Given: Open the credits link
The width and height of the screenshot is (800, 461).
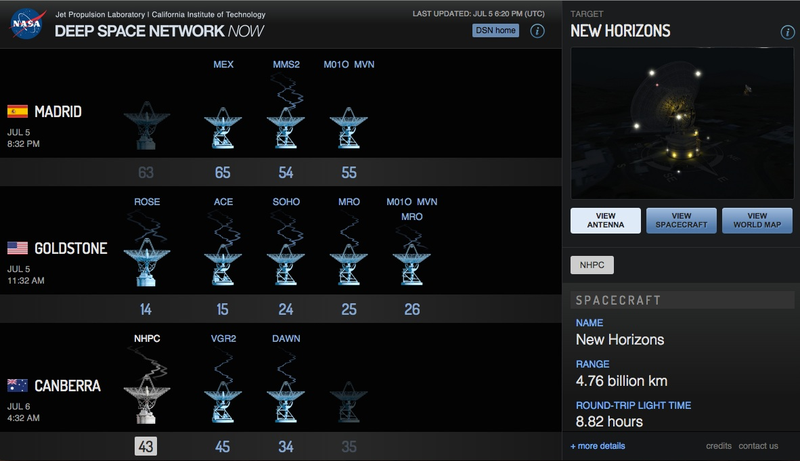Looking at the screenshot, I should coord(718,446).
